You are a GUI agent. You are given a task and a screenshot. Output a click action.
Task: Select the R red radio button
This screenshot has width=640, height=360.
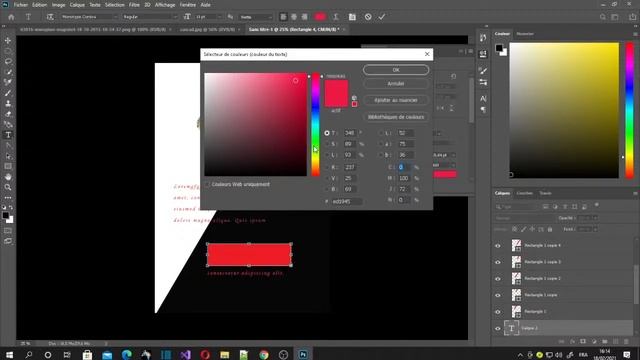coord(327,167)
